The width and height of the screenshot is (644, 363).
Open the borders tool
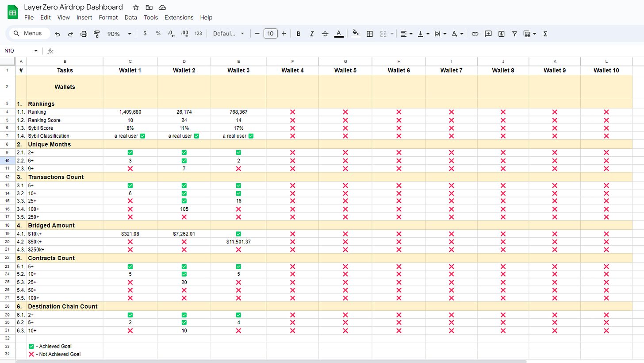(x=370, y=34)
